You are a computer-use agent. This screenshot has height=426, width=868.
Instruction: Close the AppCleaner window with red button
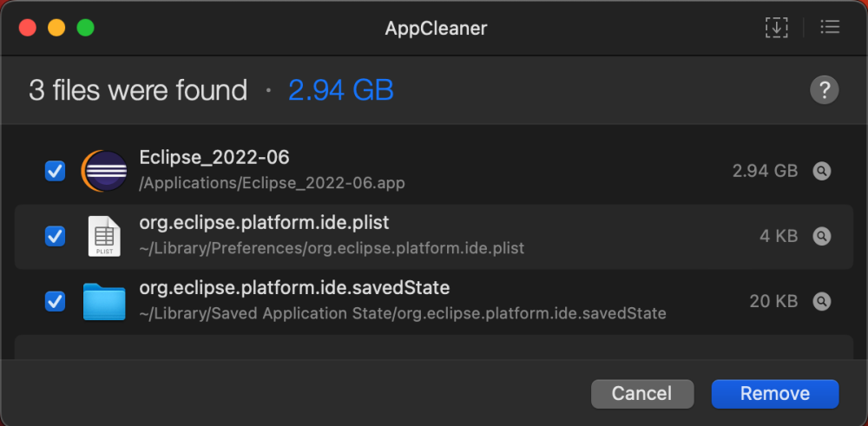click(x=28, y=28)
